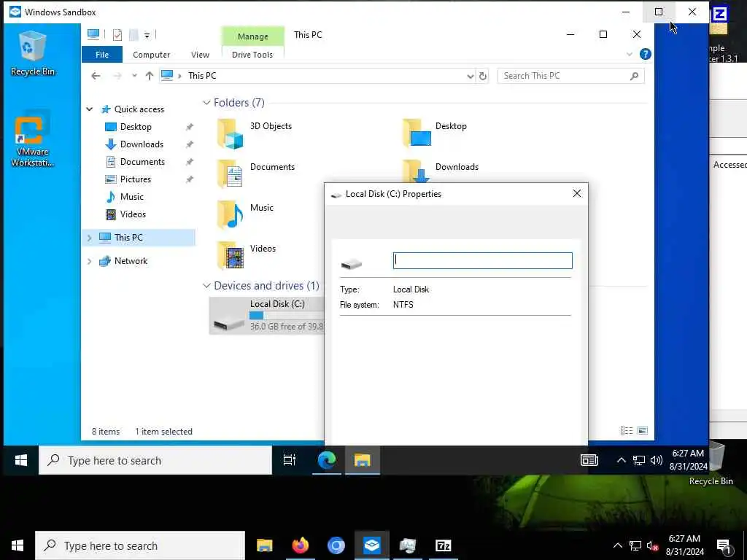The width and height of the screenshot is (747, 560).
Task: Open Customize Quick Access Toolbar dropdown
Action: 147,35
